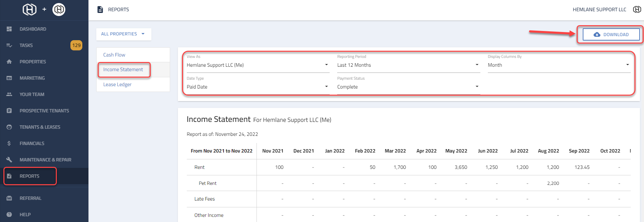Click the Tasks checklist icon
This screenshot has width=644, height=222.
(x=9, y=45)
